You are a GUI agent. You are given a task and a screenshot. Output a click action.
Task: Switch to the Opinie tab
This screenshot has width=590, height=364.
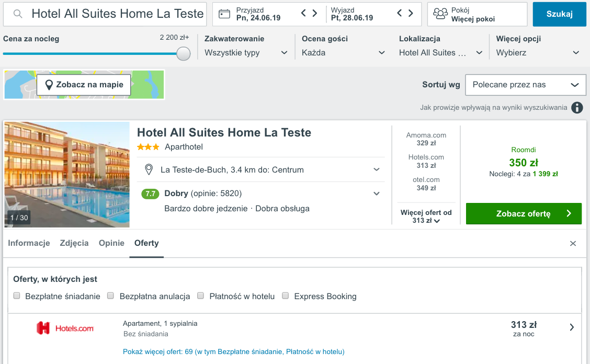point(111,243)
